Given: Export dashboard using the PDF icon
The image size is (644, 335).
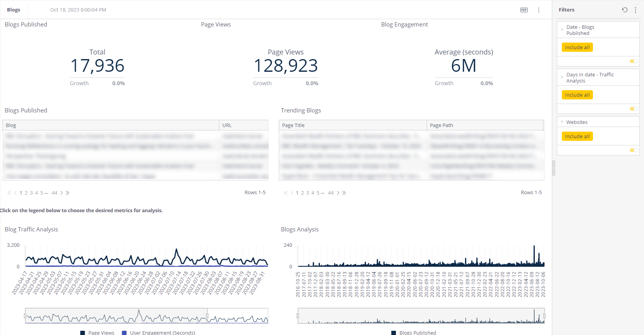Looking at the screenshot, I should coord(524,10).
